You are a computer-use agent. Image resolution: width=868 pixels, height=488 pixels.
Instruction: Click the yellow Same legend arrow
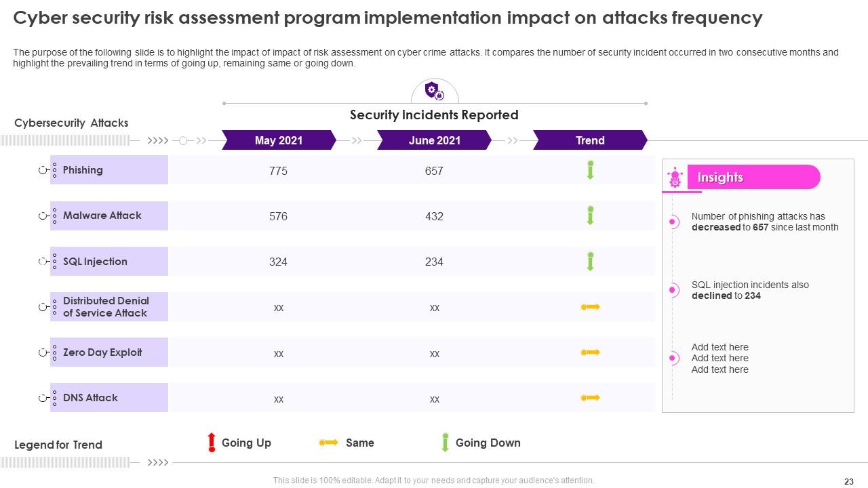[328, 443]
